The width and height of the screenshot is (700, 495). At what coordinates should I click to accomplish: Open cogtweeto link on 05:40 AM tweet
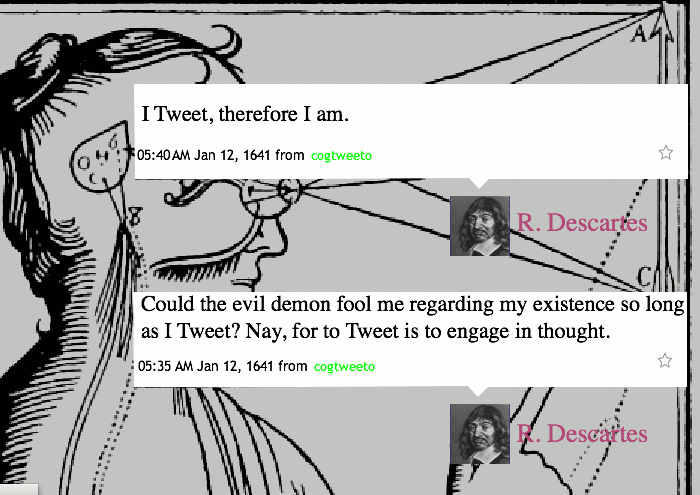pos(342,156)
